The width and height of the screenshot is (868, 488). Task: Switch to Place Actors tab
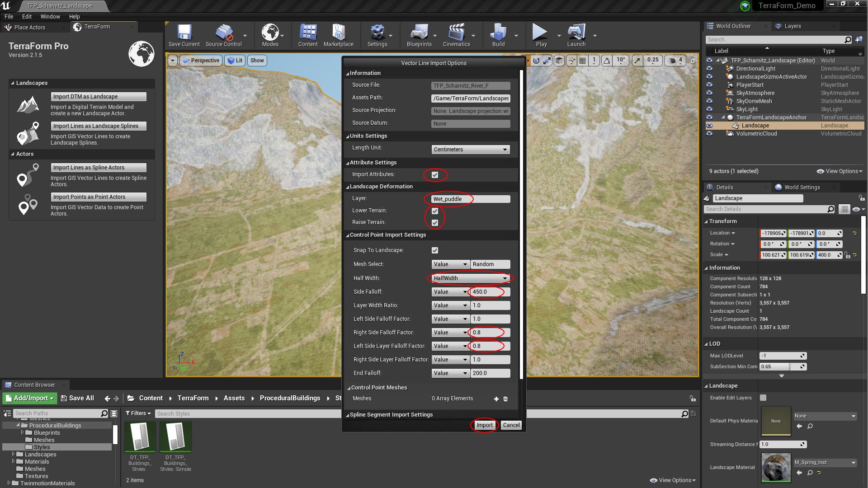tap(30, 28)
